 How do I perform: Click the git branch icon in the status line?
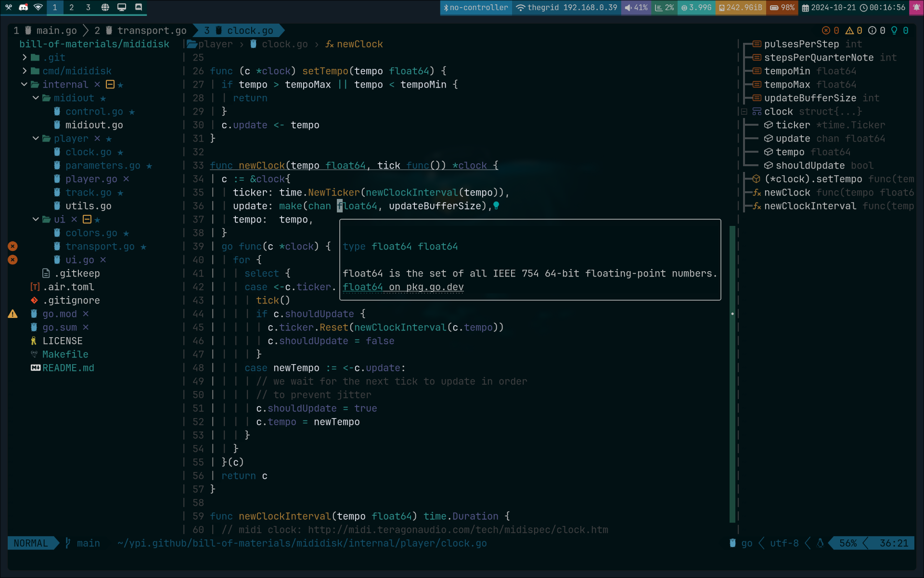[x=68, y=543]
